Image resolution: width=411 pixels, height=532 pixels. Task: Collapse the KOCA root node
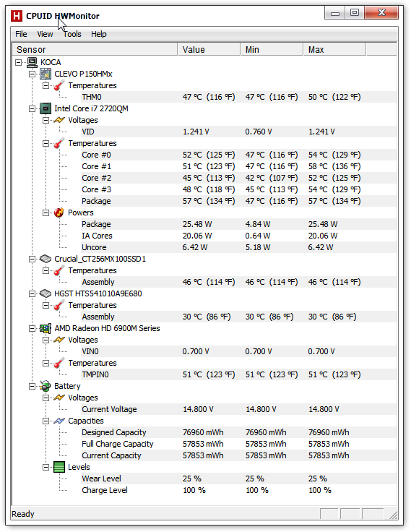click(x=18, y=62)
